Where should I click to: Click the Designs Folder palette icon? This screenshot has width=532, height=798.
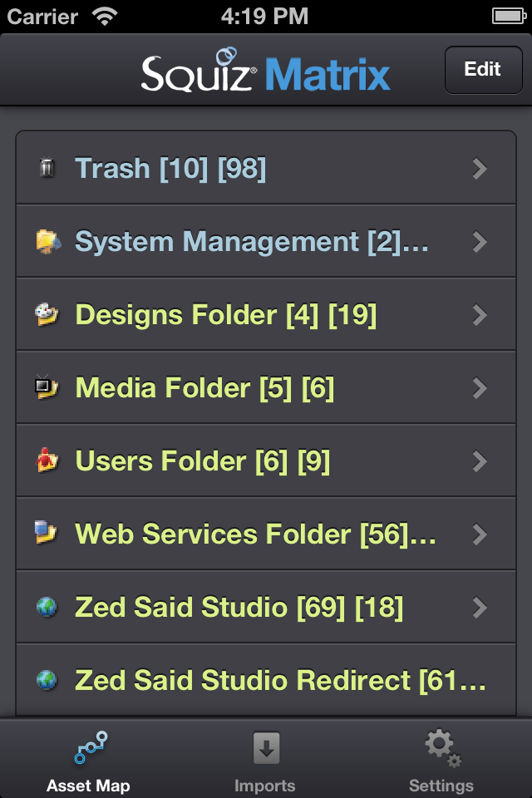[47, 315]
